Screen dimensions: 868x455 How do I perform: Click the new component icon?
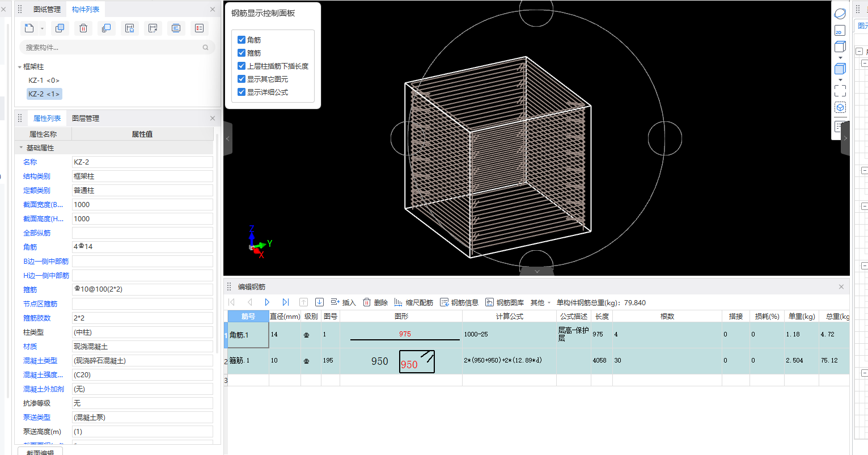[29, 28]
